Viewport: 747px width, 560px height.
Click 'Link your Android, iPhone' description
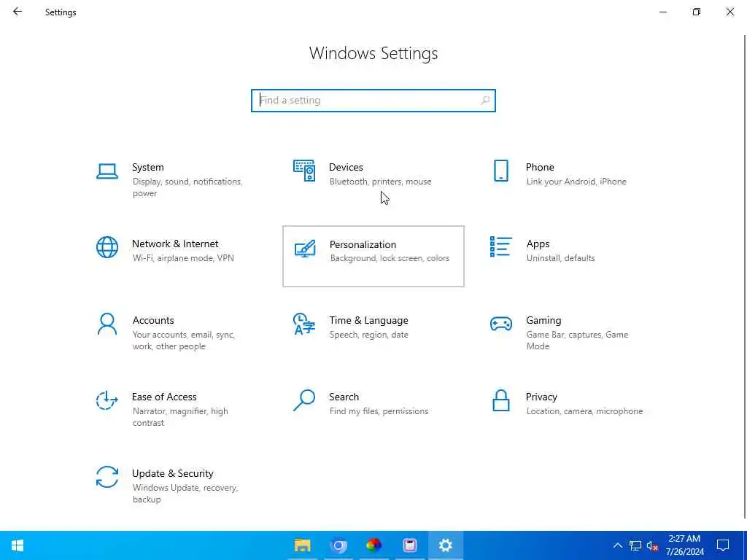576,182
